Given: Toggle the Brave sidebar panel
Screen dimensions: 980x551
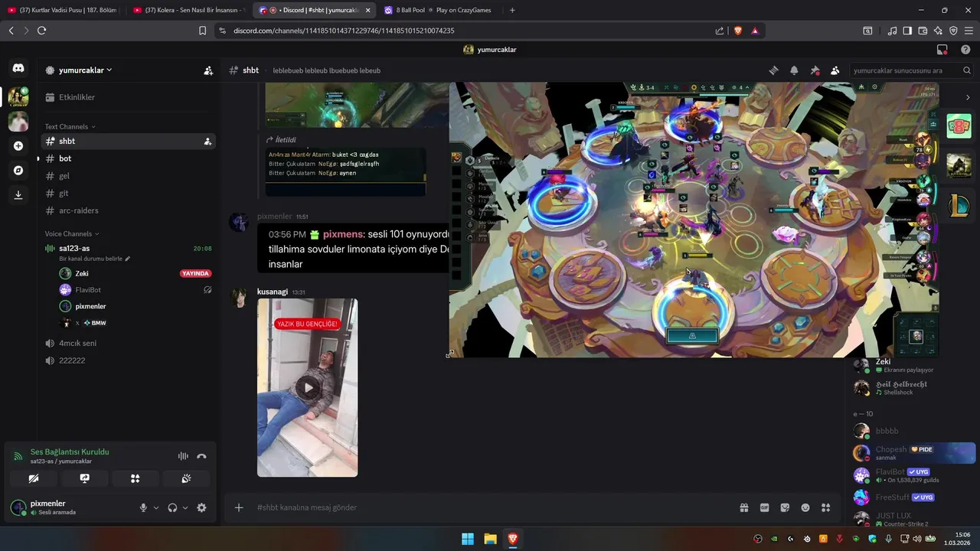Looking at the screenshot, I should point(907,31).
